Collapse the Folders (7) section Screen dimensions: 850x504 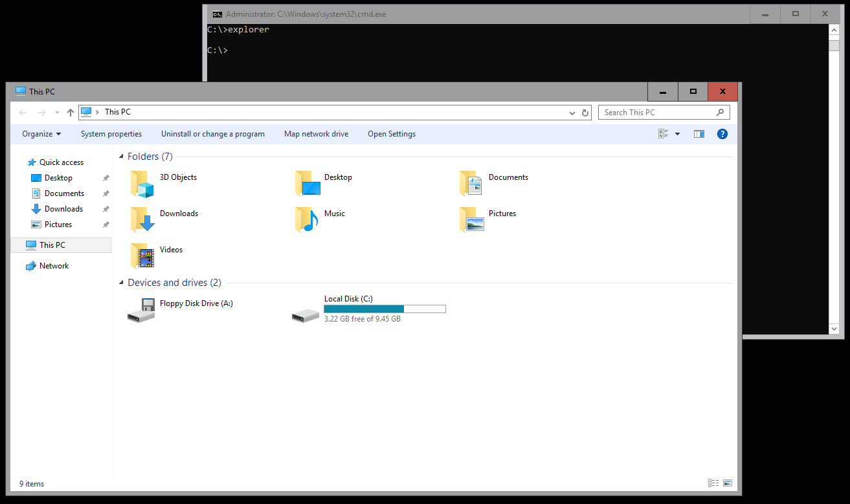121,156
